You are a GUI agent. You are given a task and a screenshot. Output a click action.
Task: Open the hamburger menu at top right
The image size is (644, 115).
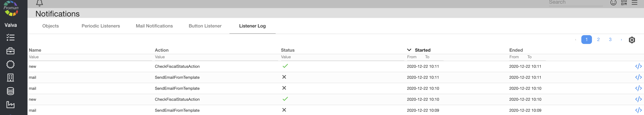634,3
